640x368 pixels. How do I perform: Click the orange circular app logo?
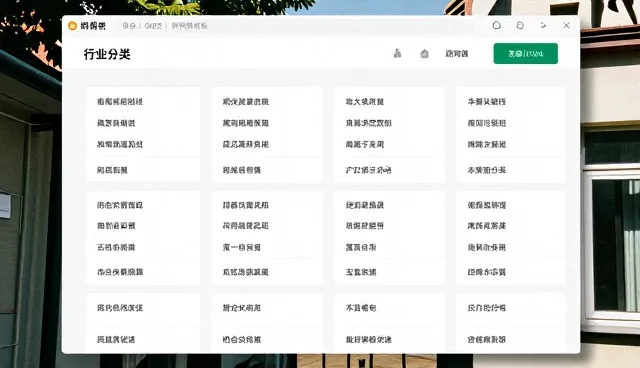point(72,26)
